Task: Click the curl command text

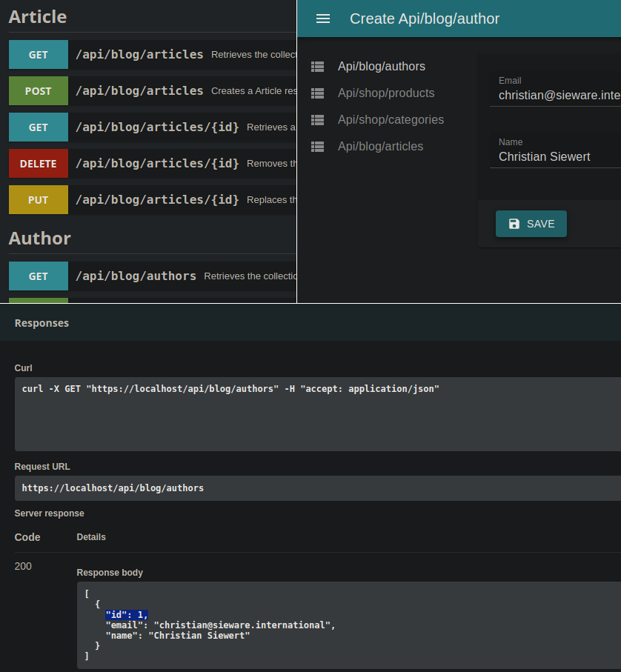Action: pyautogui.click(x=230, y=389)
